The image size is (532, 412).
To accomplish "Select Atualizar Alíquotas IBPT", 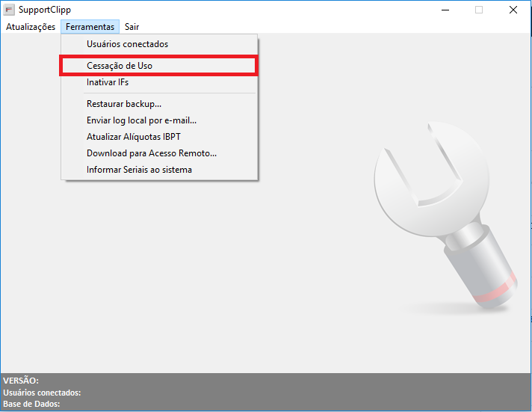I will [x=133, y=137].
